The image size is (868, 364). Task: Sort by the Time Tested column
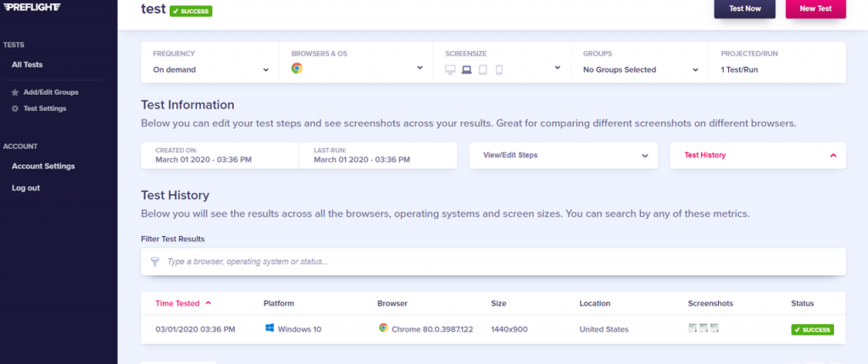[176, 303]
